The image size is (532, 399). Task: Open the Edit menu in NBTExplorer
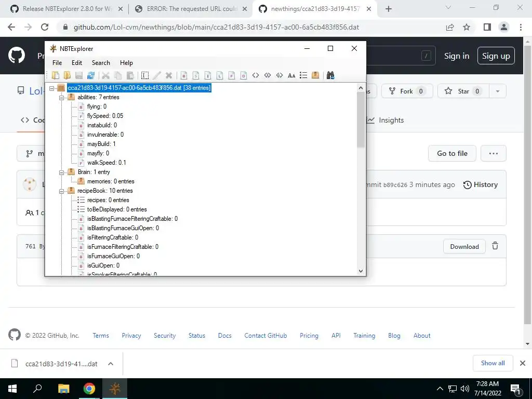click(x=77, y=63)
